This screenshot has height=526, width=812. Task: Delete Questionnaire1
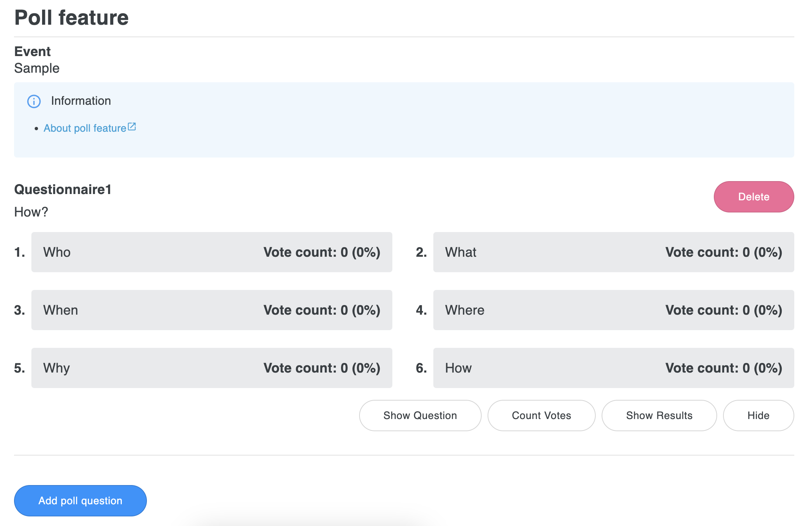pos(753,197)
